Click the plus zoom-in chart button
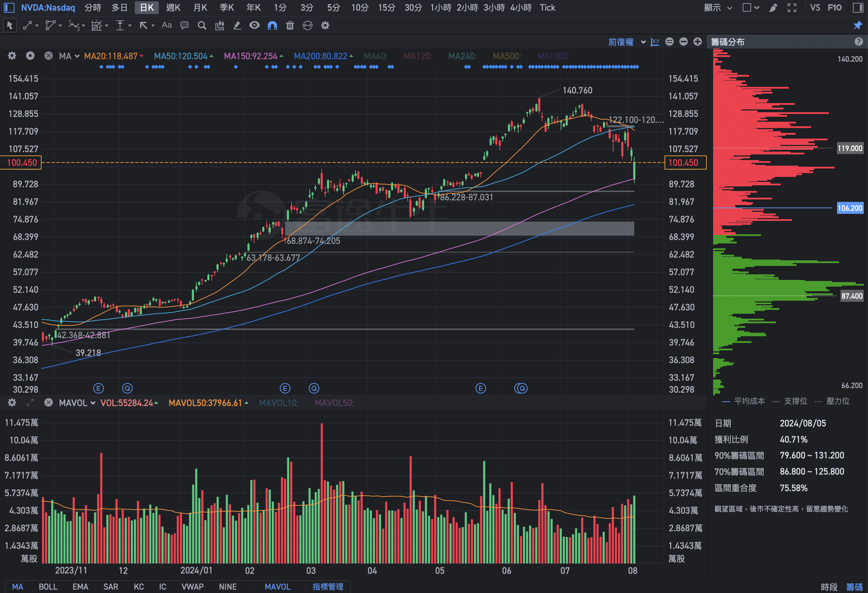Viewport: 868px width, 593px height. [x=697, y=42]
